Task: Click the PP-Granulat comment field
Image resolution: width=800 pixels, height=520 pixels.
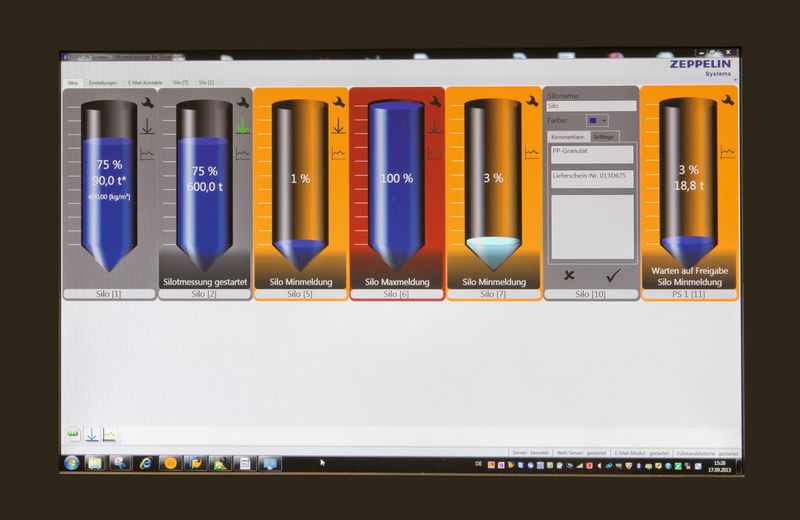Action: (x=592, y=155)
